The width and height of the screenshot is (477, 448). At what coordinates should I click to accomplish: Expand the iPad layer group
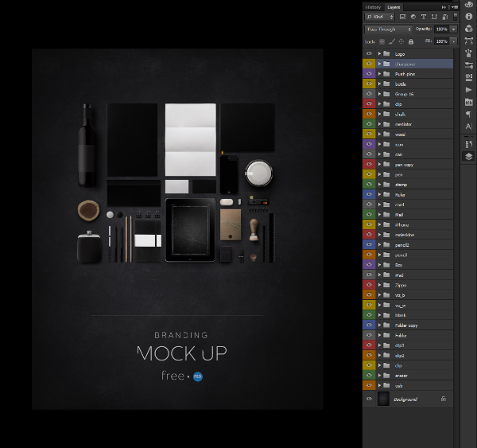(379, 275)
